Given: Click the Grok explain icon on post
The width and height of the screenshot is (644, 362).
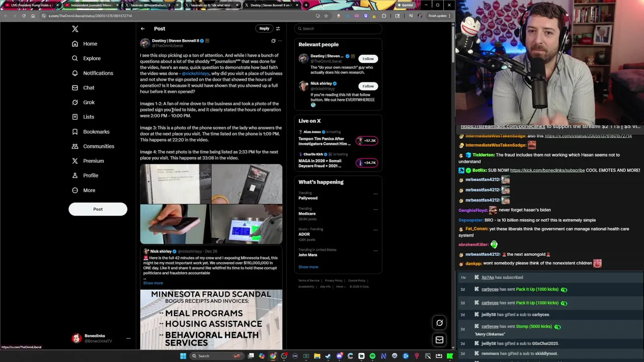Looking at the screenshot, I should 273,41.
